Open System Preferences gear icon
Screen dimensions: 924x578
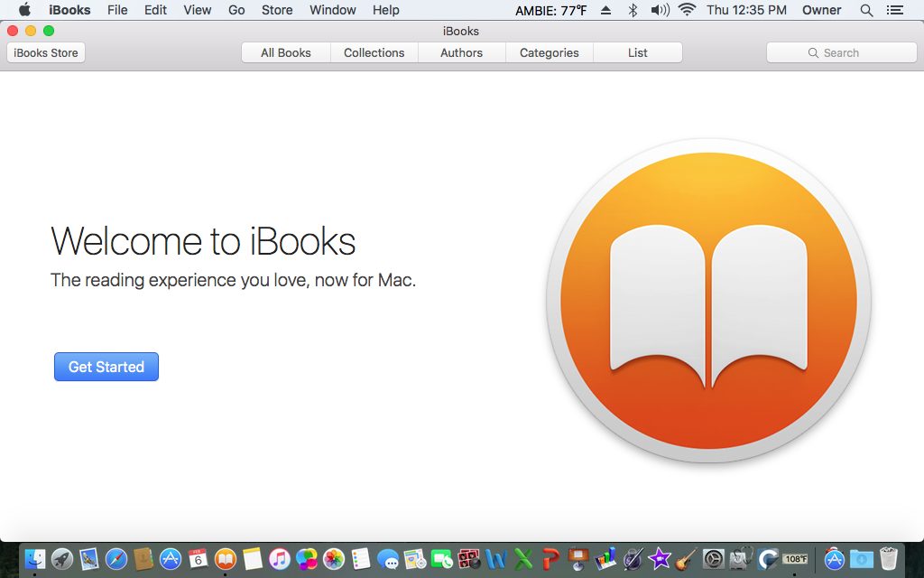click(x=714, y=558)
